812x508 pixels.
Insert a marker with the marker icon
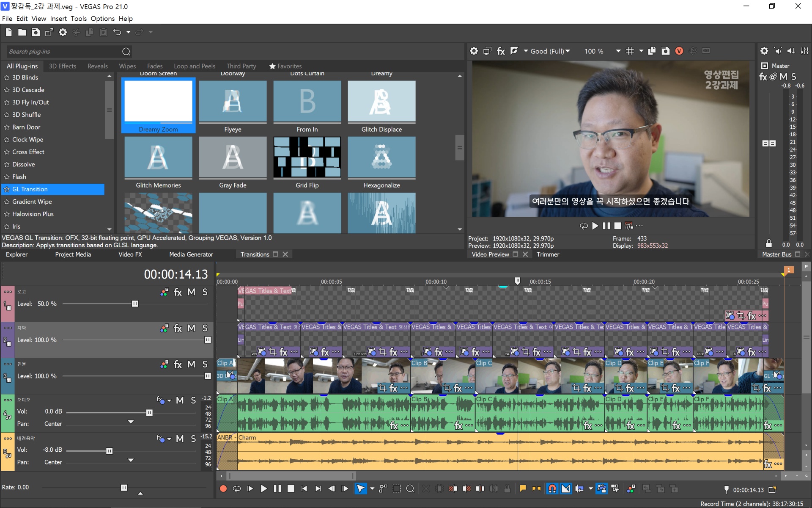point(523,489)
